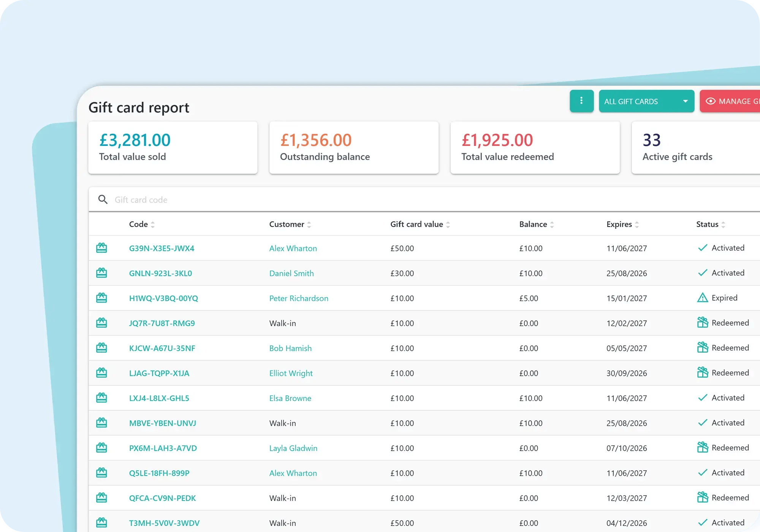
Task: Click Activated checkmark on Daniel Smith row
Action: 702,273
